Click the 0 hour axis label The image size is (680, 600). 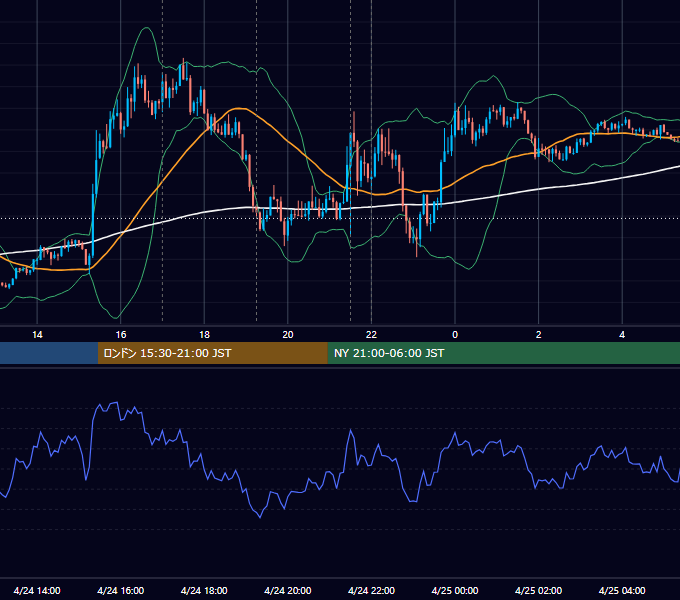(x=455, y=335)
